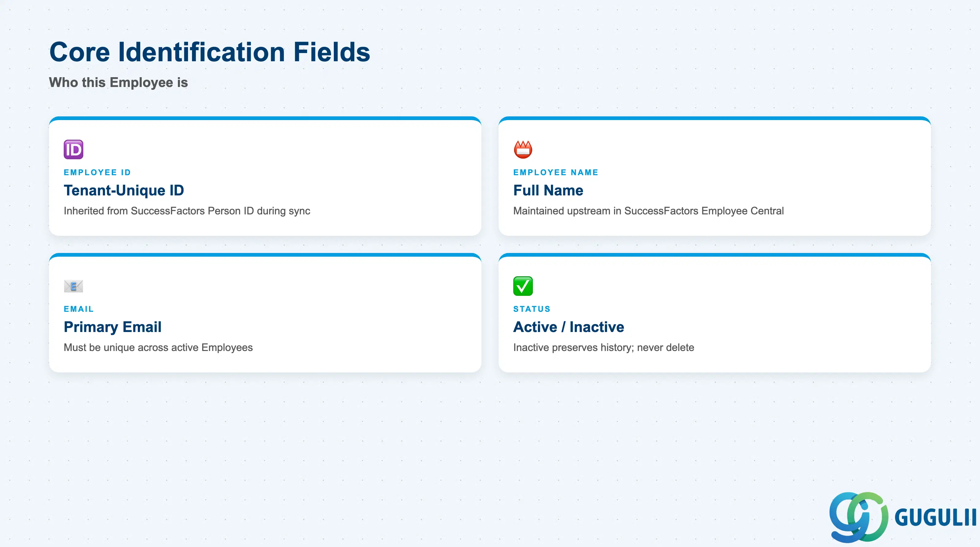Click the email envelope icon
Viewport: 980px width, 547px height.
point(73,286)
